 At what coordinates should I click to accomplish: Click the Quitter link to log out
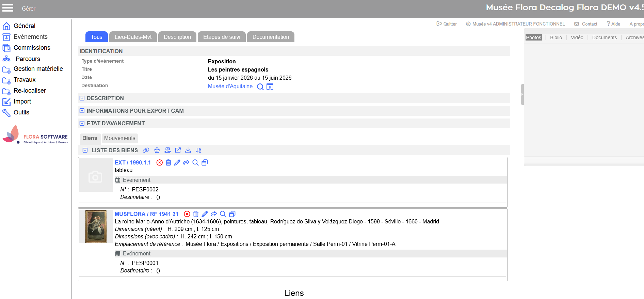pos(447,24)
